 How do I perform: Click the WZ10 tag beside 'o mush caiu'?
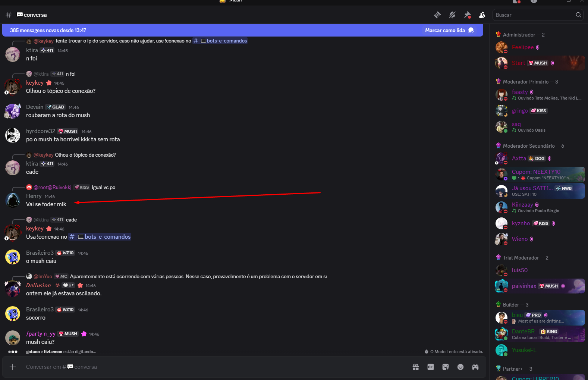(65, 253)
